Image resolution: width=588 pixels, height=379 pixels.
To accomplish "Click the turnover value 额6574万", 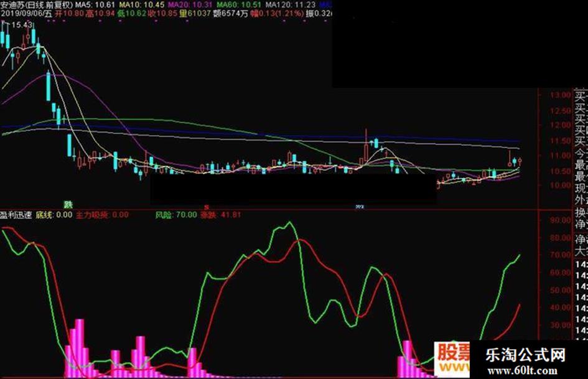I will tap(230, 14).
